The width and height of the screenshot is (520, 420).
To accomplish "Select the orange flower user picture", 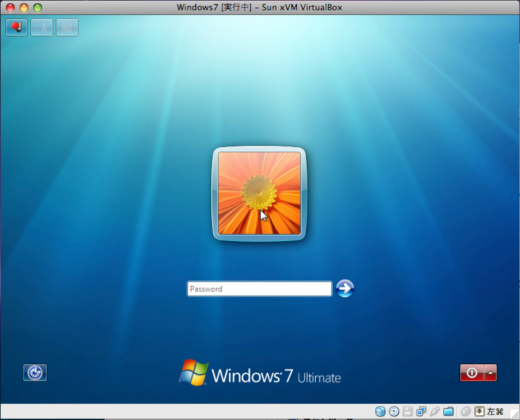I will pos(259,193).
